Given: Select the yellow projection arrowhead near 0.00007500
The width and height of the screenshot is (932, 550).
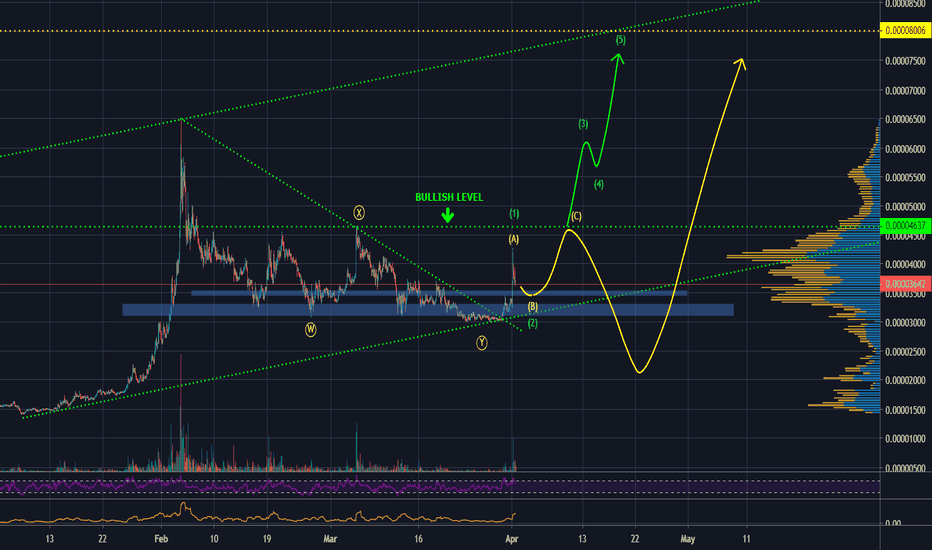Looking at the screenshot, I should pos(741,63).
